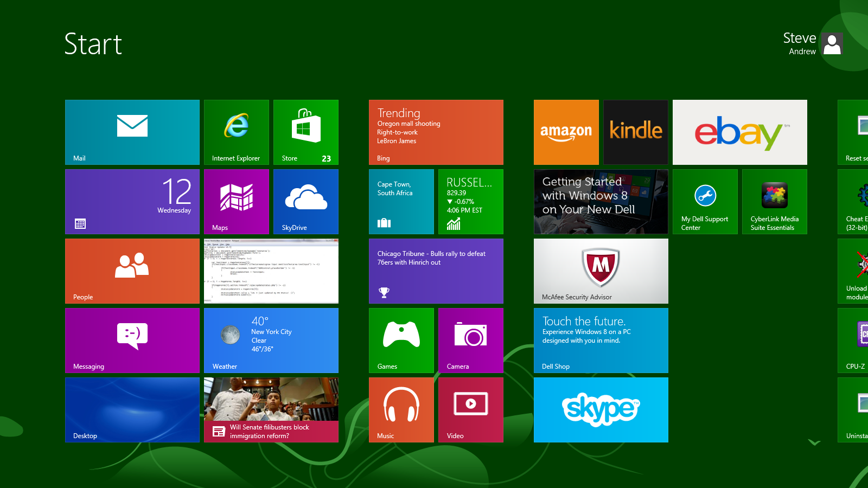The height and width of the screenshot is (488, 868).
Task: Open the Video app tile
Action: (470, 409)
